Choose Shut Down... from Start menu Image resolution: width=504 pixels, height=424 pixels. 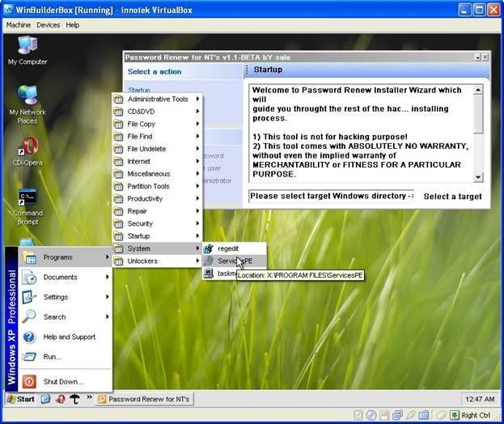tap(66, 382)
